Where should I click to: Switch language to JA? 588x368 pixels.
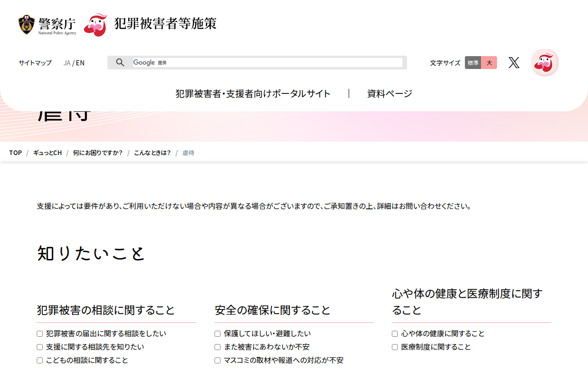coord(67,63)
